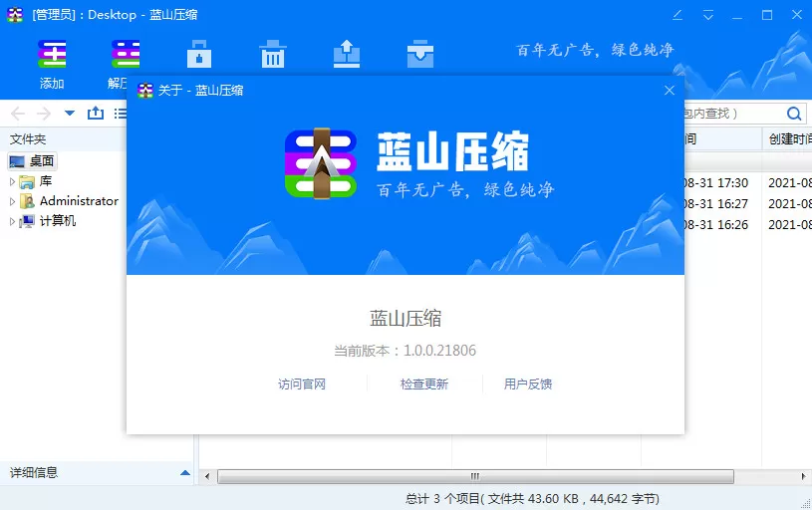Select 计算机 in the folder tree

58,221
